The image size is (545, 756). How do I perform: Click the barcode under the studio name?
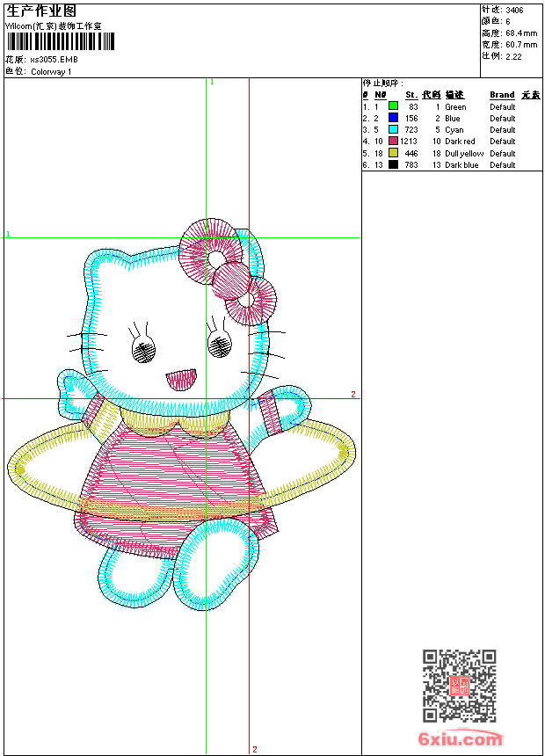click(x=61, y=41)
